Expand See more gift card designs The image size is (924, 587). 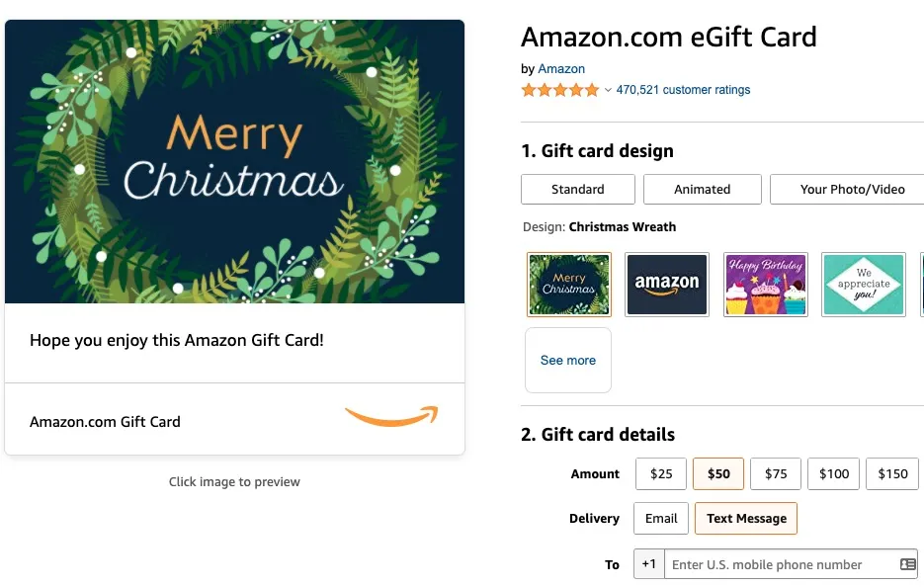pos(568,361)
